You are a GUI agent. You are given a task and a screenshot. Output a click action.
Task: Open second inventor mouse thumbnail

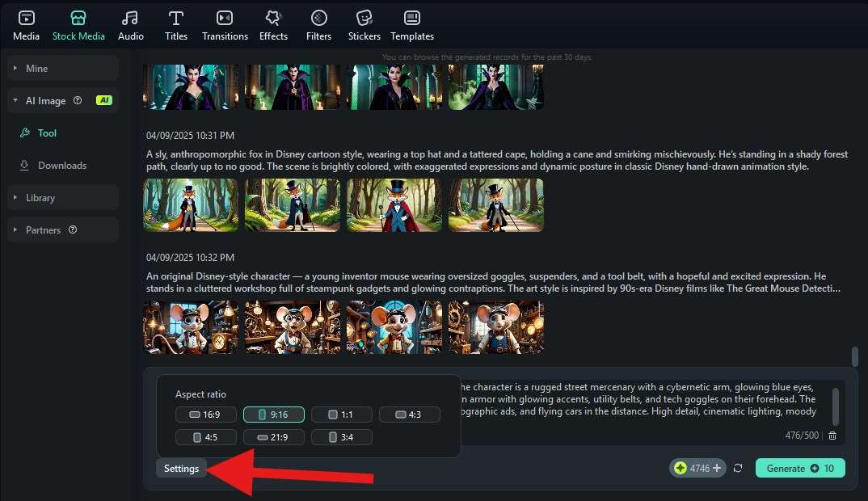[293, 327]
